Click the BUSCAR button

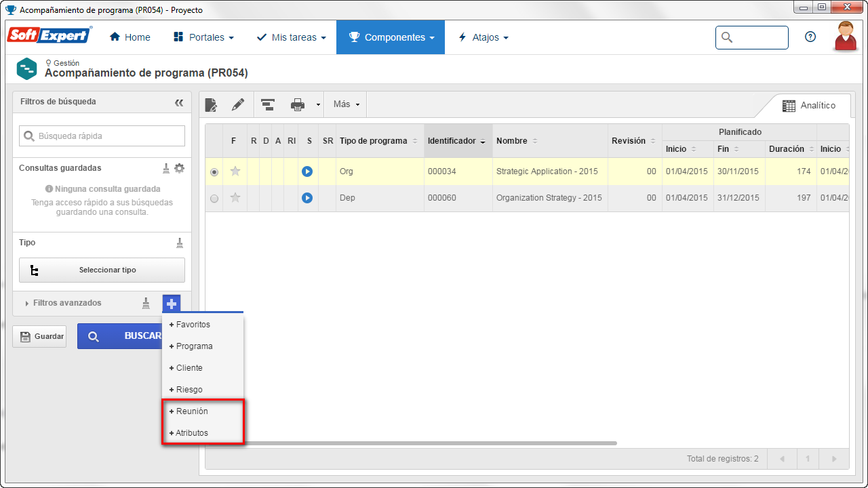coord(120,336)
